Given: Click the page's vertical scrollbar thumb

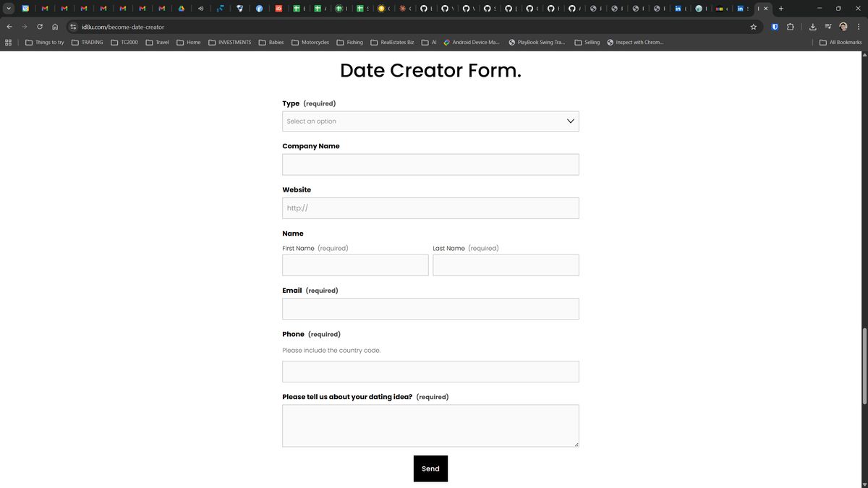Looking at the screenshot, I should click(x=864, y=366).
